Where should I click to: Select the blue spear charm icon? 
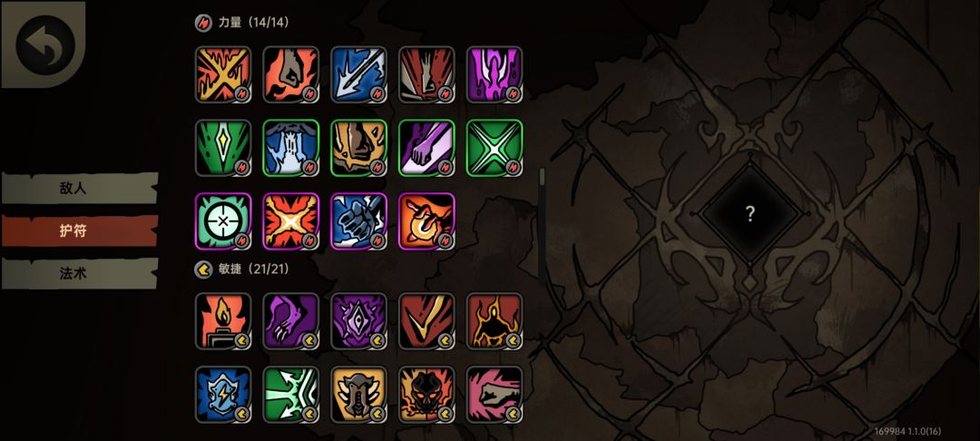(358, 74)
